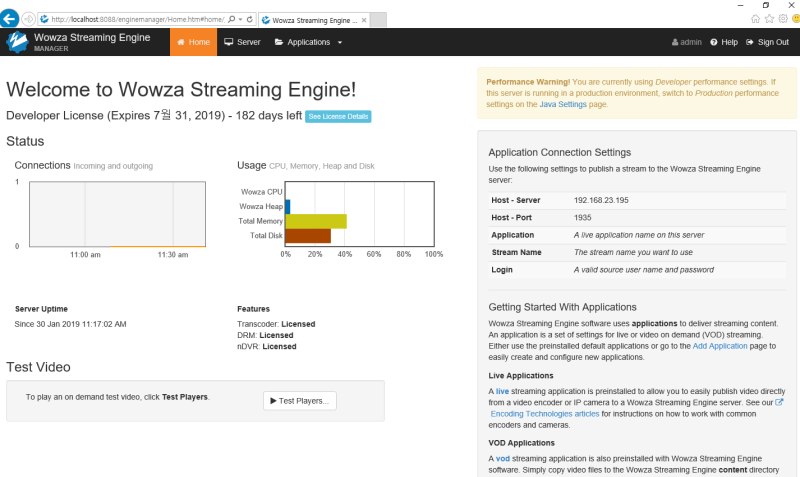Click the Wowza Heap blue usage bar
800x477 pixels.
pyautogui.click(x=288, y=207)
